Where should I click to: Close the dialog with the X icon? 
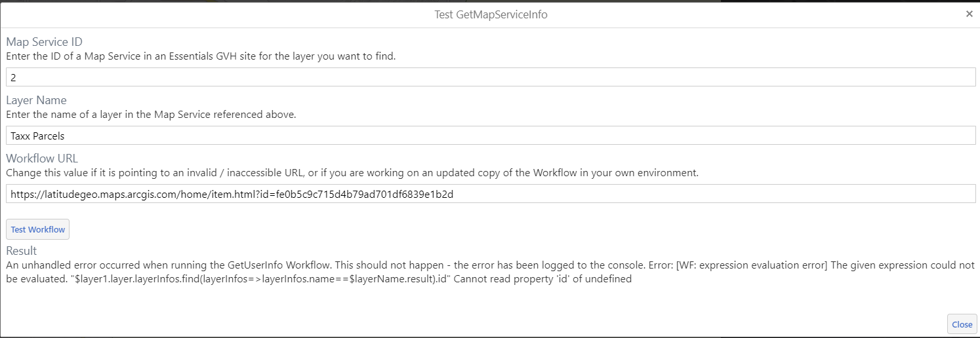[969, 14]
